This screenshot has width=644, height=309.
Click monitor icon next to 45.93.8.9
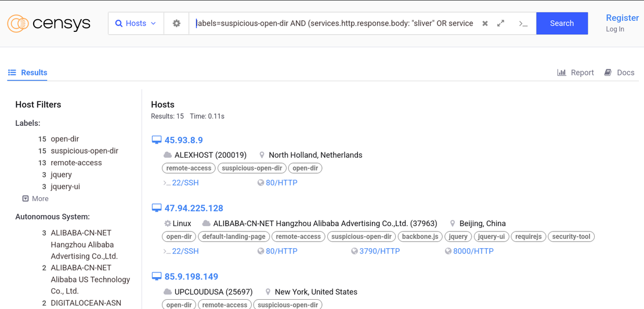(156, 140)
